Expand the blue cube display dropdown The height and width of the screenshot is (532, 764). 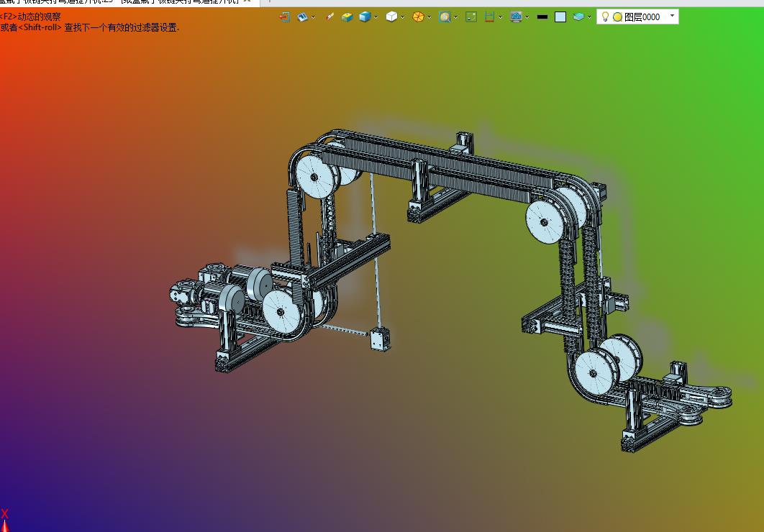tap(376, 17)
